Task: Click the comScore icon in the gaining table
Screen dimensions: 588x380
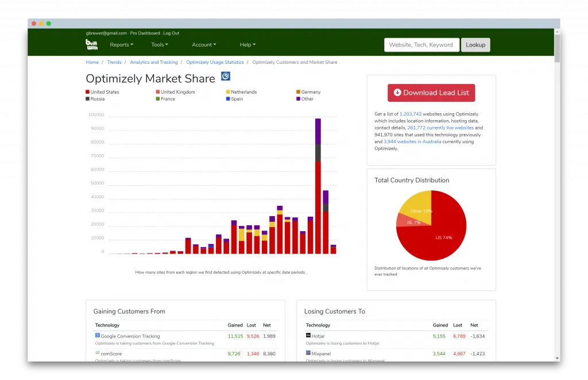Action: (98, 353)
